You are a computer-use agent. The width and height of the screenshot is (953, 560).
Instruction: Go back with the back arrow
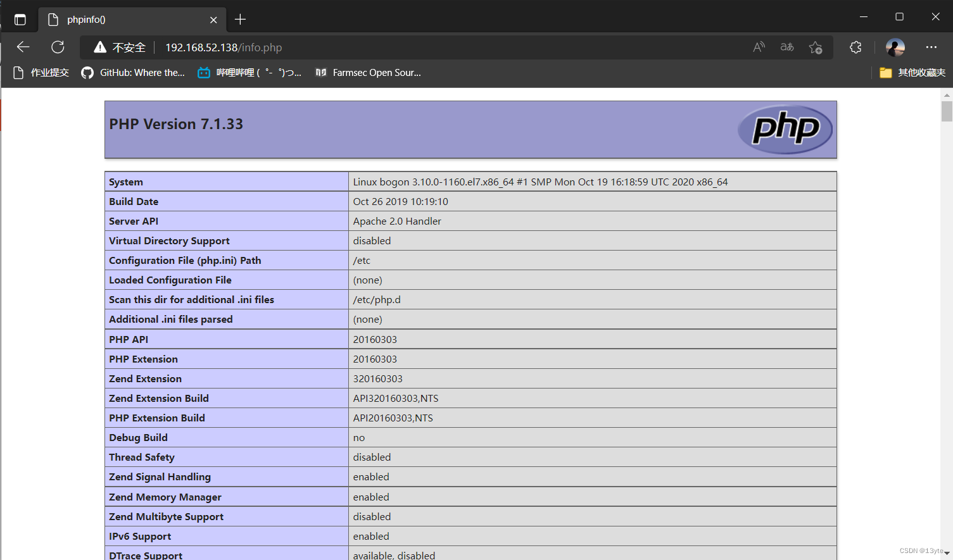pos(23,47)
